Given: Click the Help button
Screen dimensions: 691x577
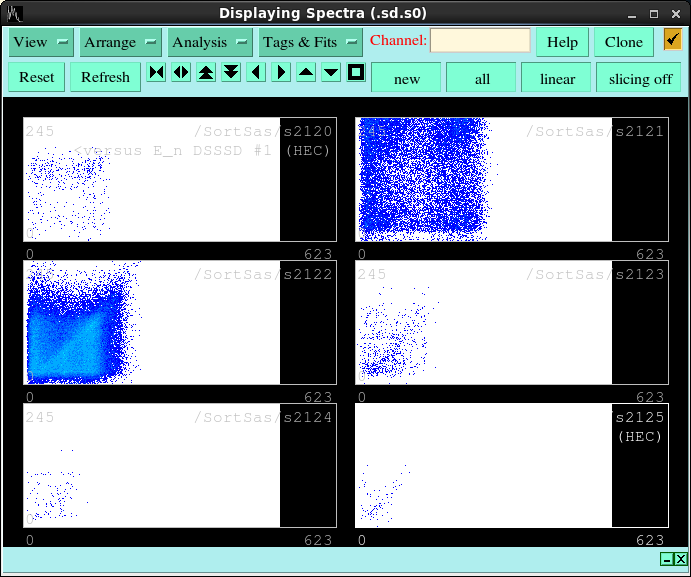Looking at the screenshot, I should (x=562, y=42).
